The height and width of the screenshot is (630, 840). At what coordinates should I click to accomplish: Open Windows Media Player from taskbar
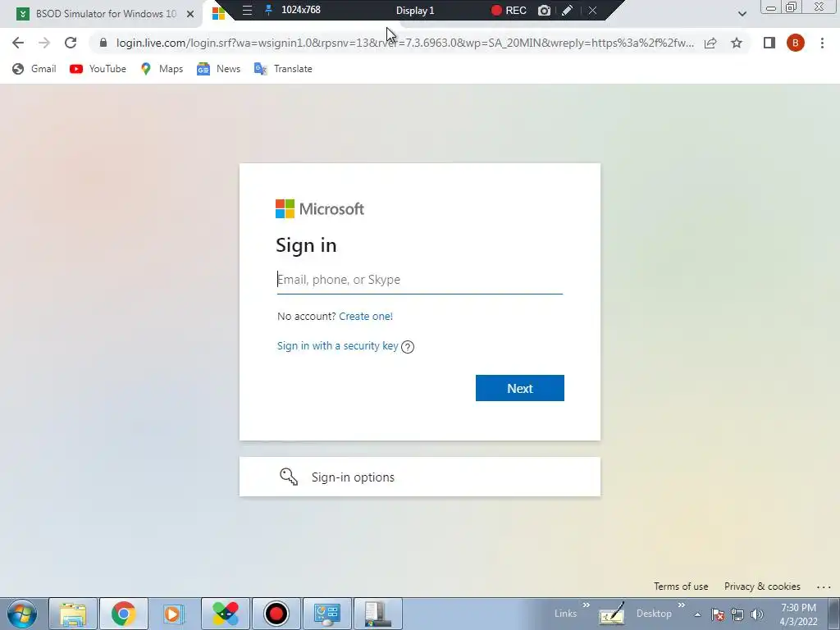click(x=174, y=614)
